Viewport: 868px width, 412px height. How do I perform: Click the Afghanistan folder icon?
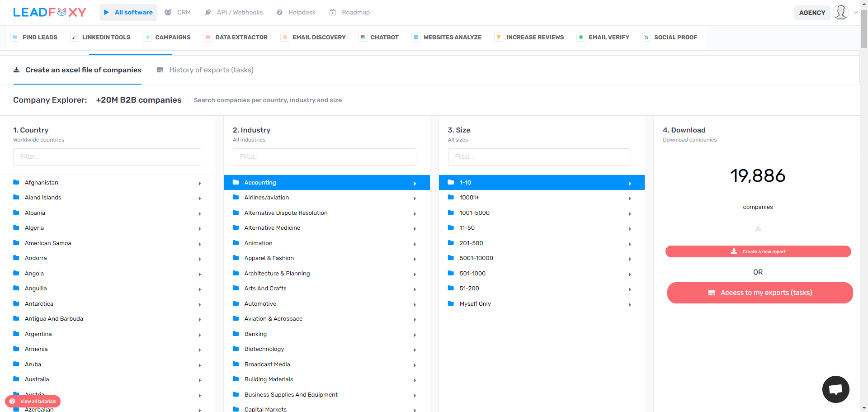16,182
